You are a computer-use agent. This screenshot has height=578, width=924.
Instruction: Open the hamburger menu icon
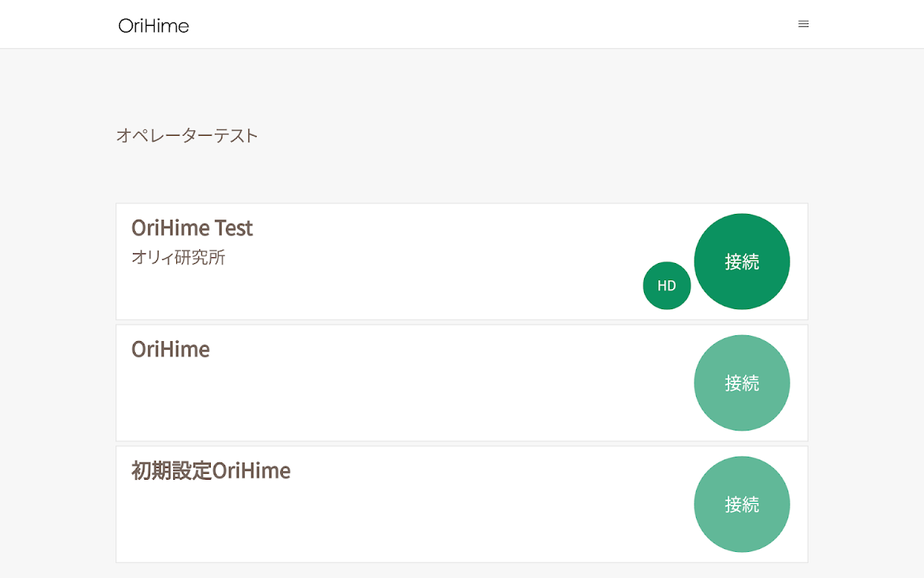(803, 24)
